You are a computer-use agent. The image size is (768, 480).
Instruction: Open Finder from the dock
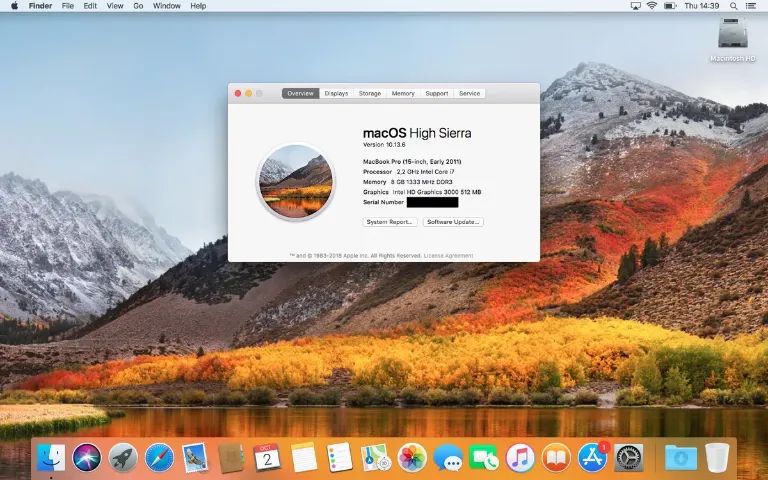click(x=51, y=457)
